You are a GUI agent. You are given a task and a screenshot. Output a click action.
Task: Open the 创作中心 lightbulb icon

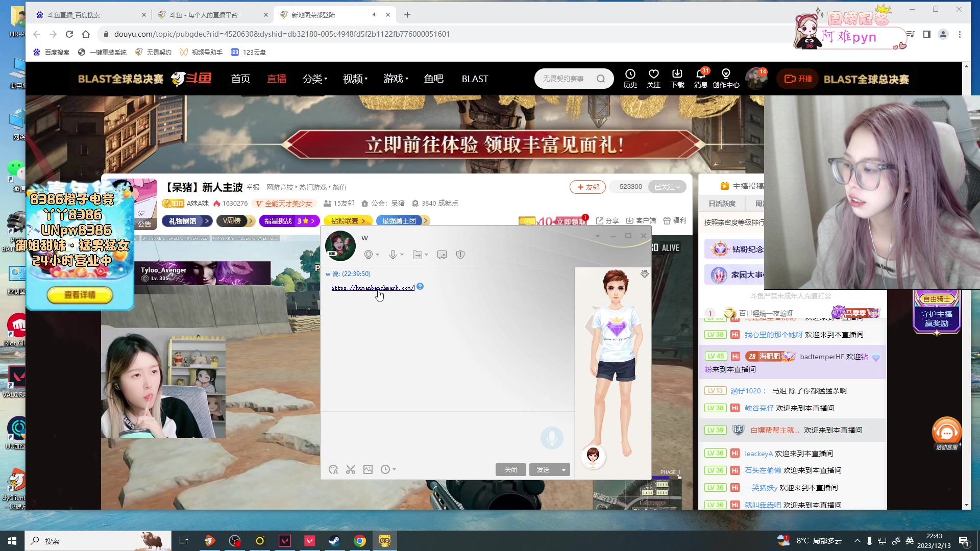(726, 79)
